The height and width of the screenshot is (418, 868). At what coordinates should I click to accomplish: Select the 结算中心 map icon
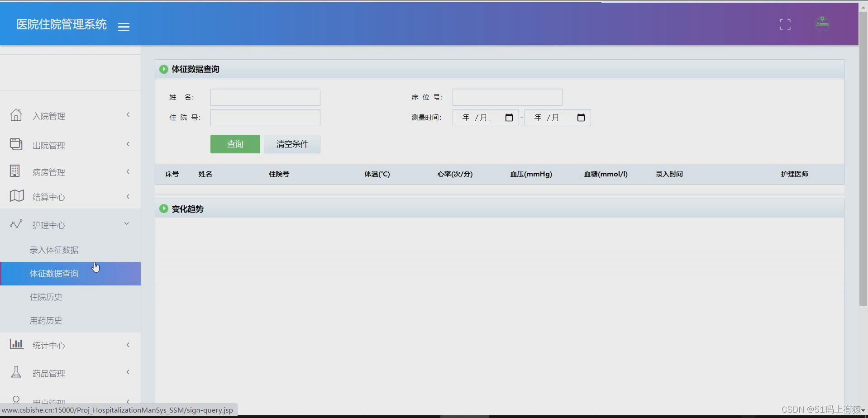16,195
